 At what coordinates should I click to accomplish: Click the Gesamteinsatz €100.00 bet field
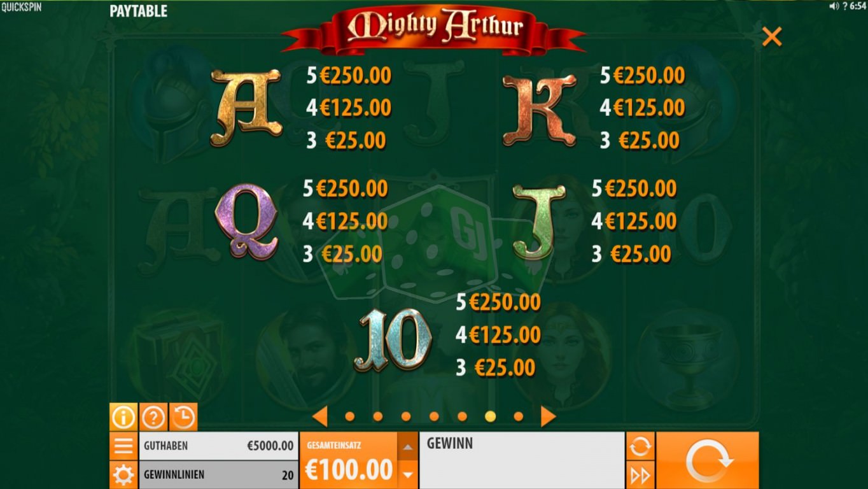349,461
